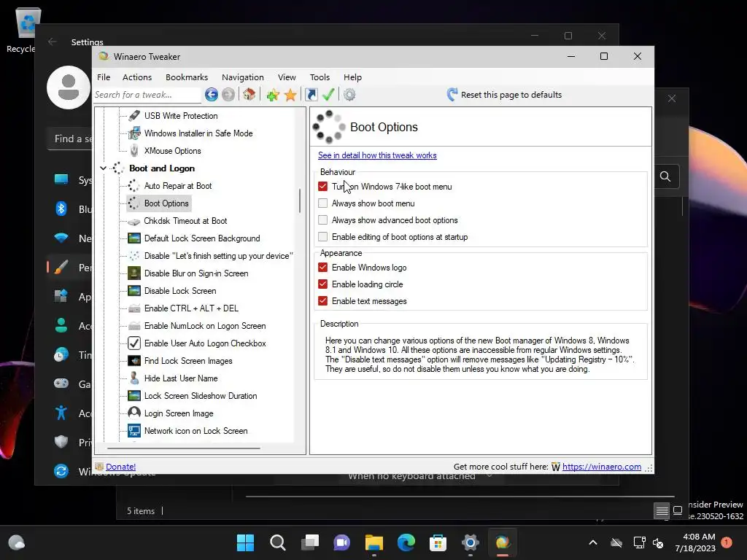Open the Actions menu
Viewport: 747px width, 560px height.
click(136, 77)
